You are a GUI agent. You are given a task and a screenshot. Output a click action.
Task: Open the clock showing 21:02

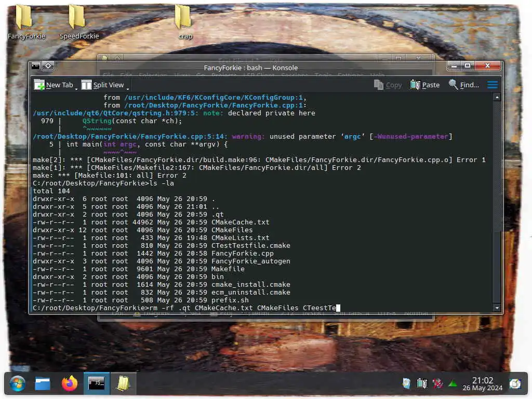[x=483, y=384]
